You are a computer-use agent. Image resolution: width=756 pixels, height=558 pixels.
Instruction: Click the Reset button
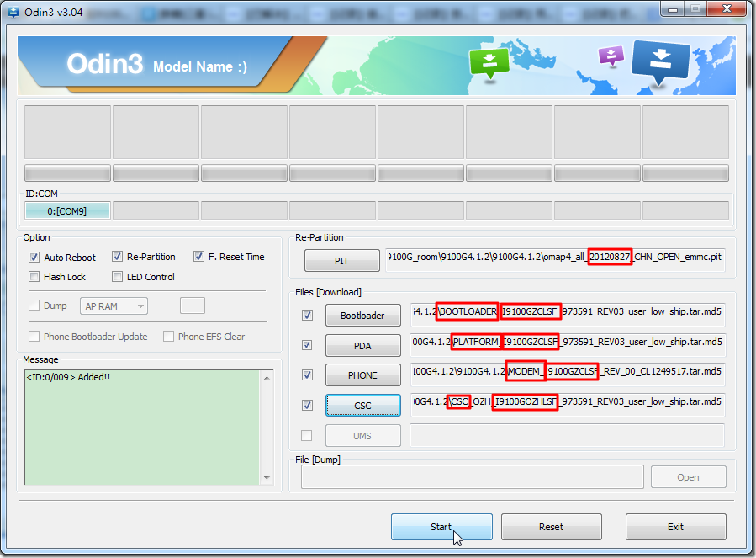[x=551, y=527]
